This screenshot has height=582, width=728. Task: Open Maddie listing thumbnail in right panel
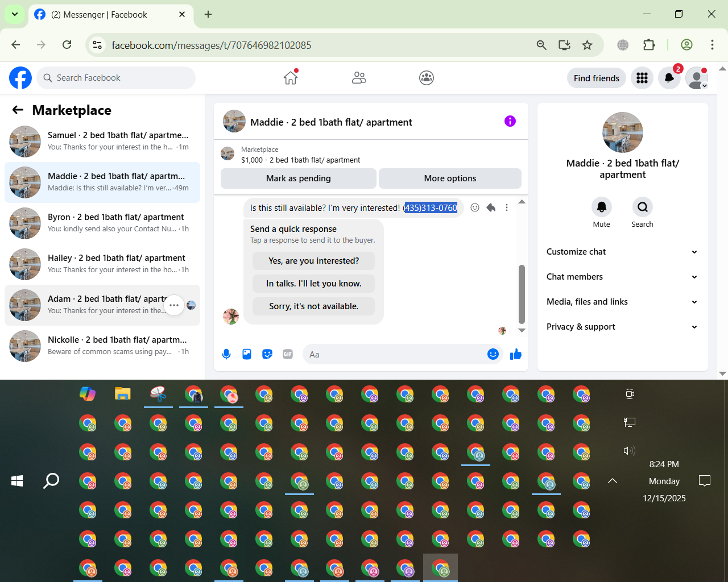[x=623, y=132]
